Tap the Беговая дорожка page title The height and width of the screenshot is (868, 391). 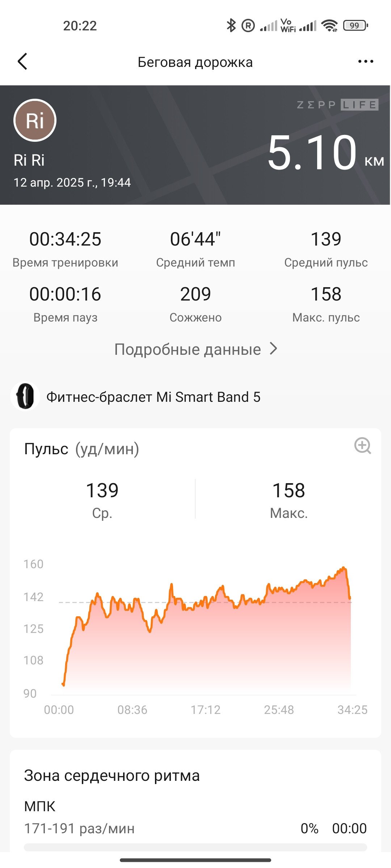(x=195, y=62)
